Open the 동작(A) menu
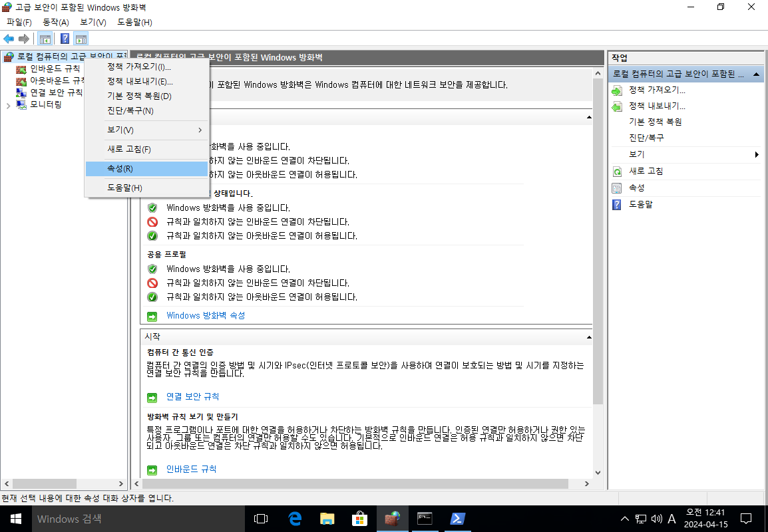The image size is (768, 532). tap(56, 22)
